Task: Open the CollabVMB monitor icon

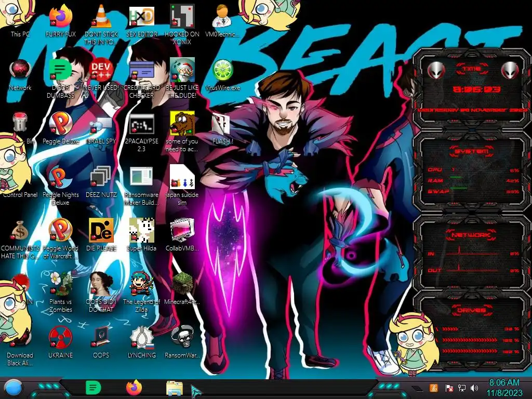Action: [x=182, y=231]
